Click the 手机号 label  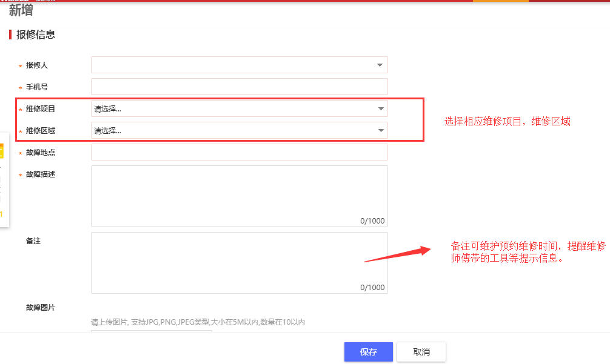click(x=37, y=87)
